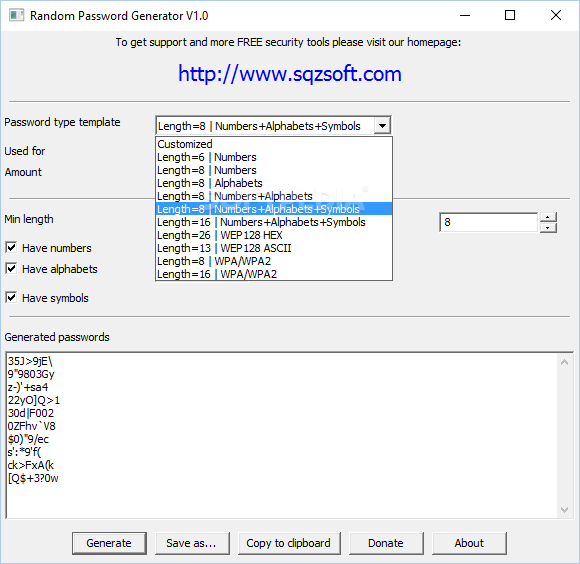Click password line 35J>9jE\

tap(30, 361)
